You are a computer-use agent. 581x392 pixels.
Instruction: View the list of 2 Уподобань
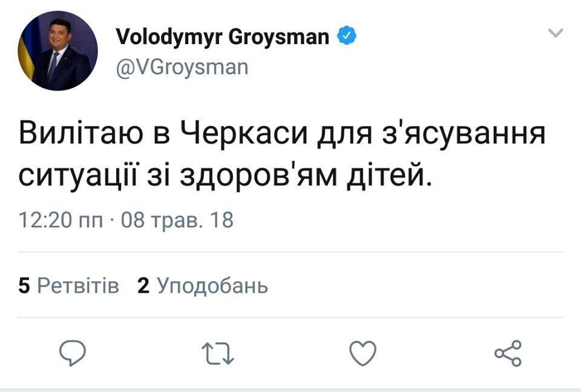tap(212, 286)
